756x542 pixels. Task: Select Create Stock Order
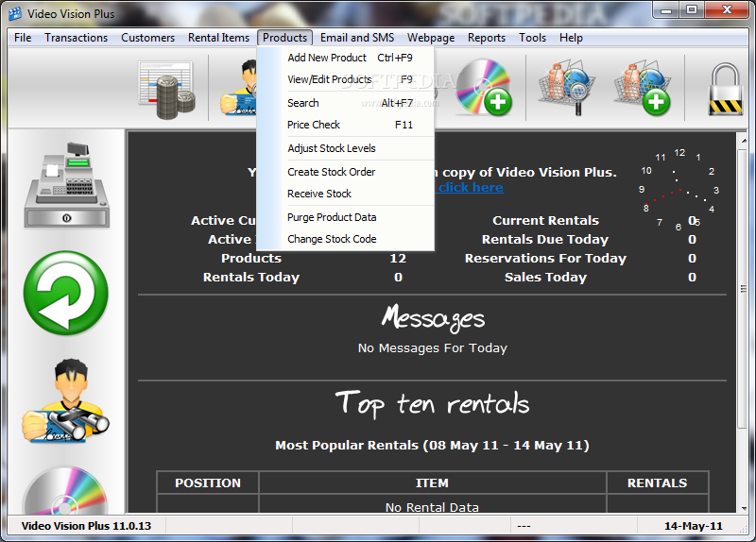tap(346, 172)
